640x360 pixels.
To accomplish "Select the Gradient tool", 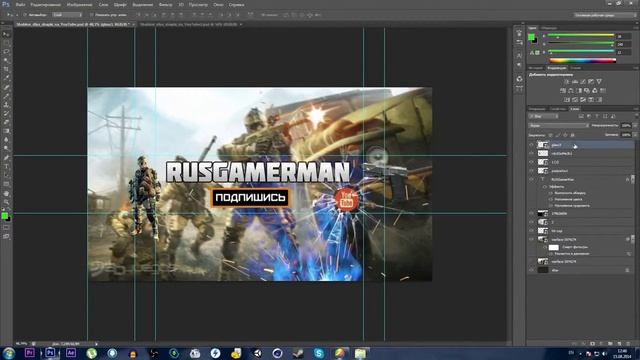I will coord(6,131).
